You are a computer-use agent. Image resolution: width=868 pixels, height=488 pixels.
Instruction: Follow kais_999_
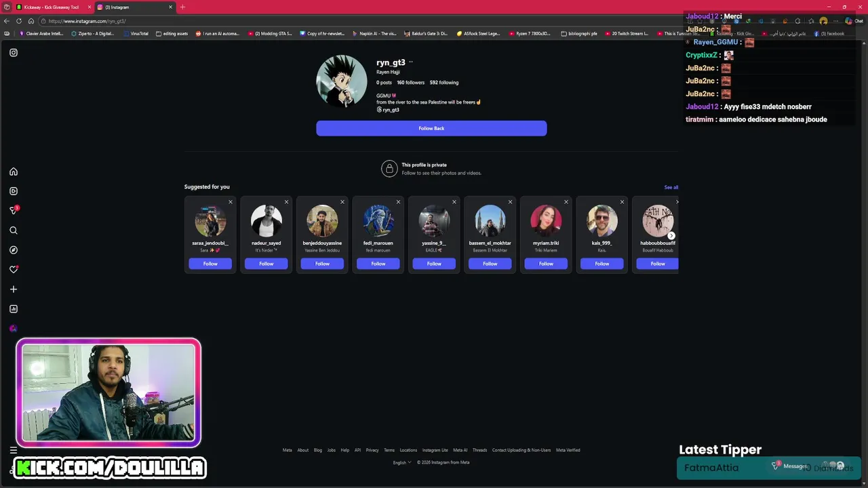[x=602, y=264]
